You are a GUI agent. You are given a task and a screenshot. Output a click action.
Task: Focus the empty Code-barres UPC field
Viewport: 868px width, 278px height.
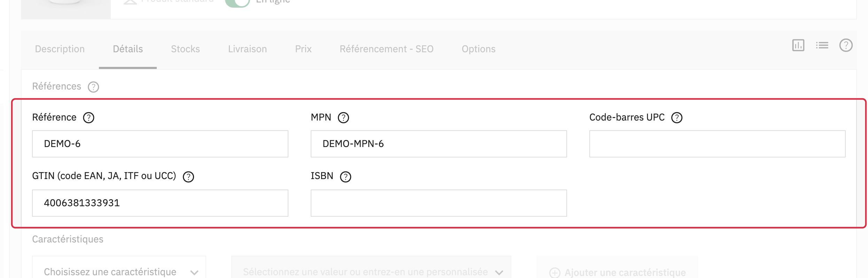coord(718,144)
